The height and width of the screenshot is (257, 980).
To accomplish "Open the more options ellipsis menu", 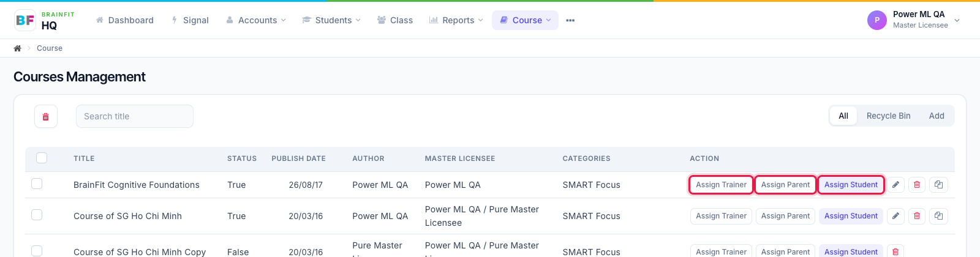I will tap(570, 20).
